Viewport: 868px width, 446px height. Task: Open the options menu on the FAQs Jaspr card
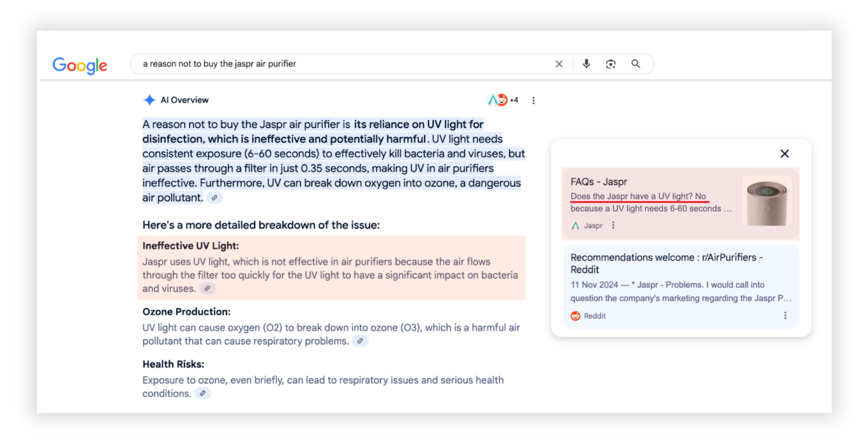coord(614,225)
